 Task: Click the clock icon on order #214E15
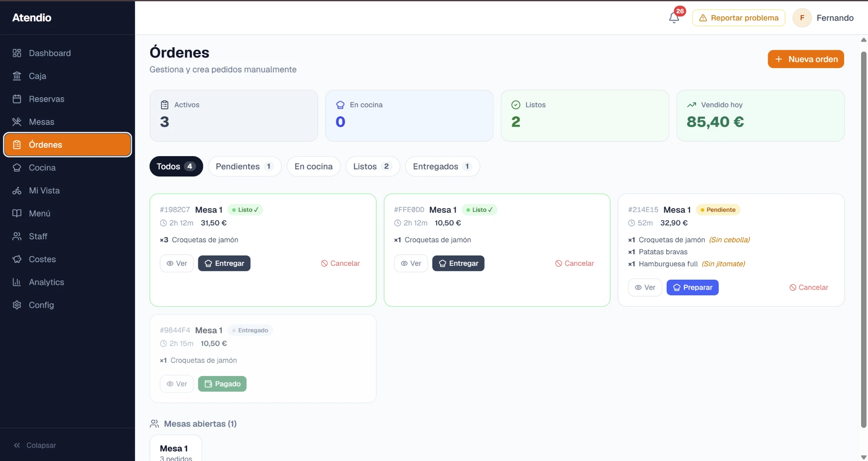pyautogui.click(x=631, y=223)
